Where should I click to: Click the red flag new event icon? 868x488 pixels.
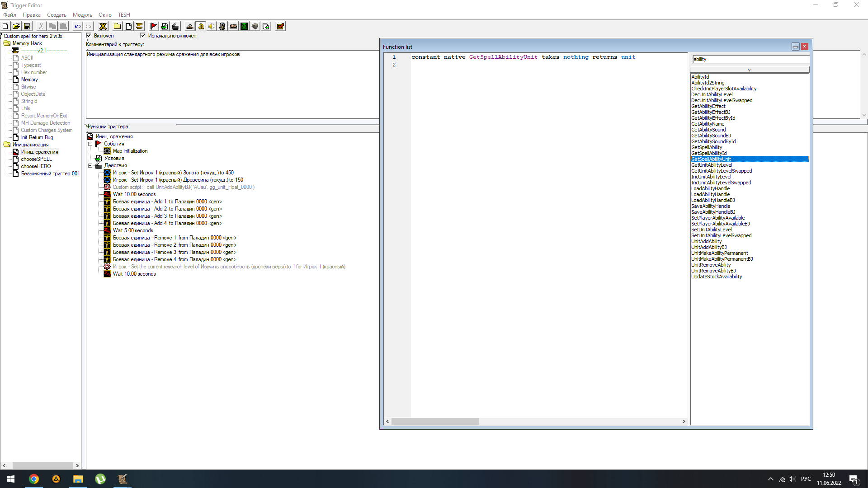[153, 26]
